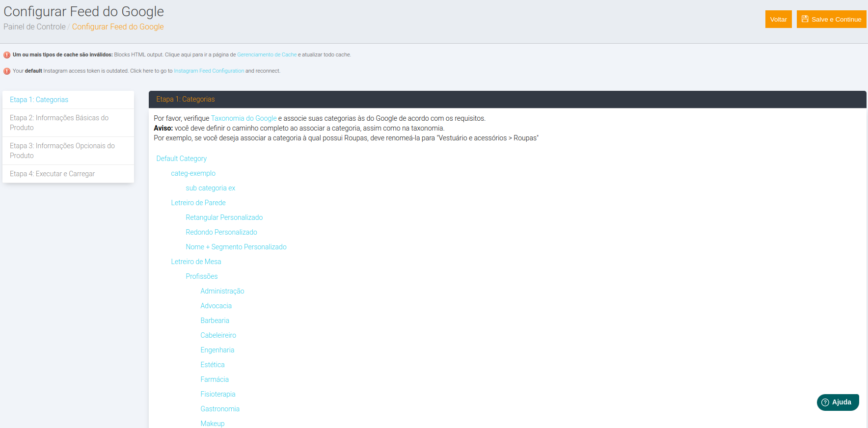868x428 pixels.
Task: Open the Taxonomia do Google link
Action: click(x=244, y=118)
